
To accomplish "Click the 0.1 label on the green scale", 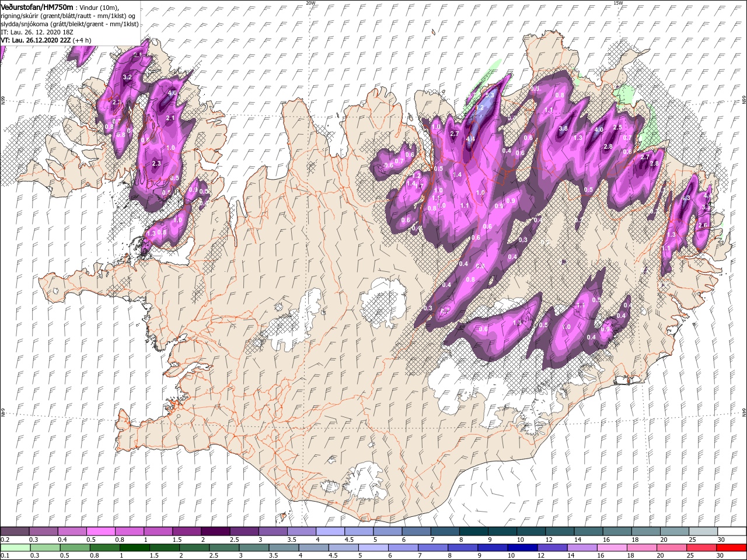I will (5, 556).
